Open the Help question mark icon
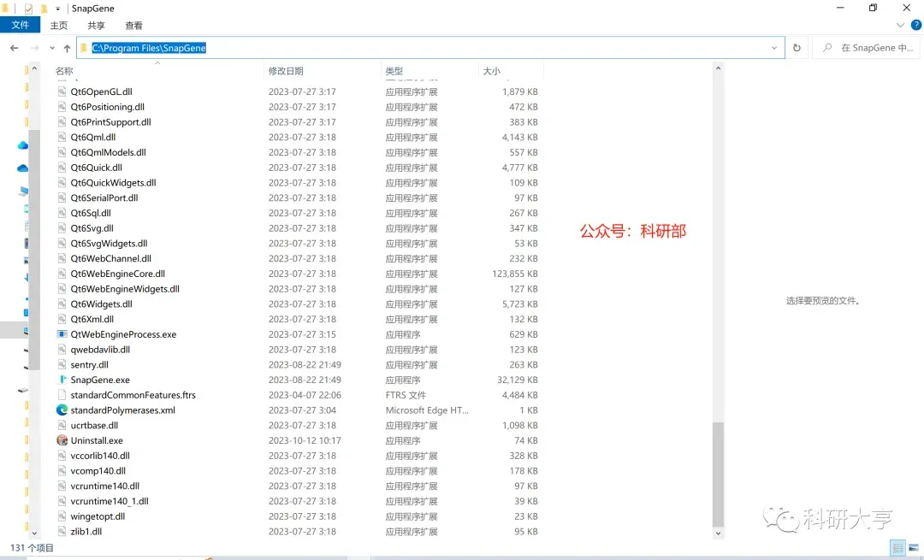Screen dimensions: 924x560 (916, 25)
